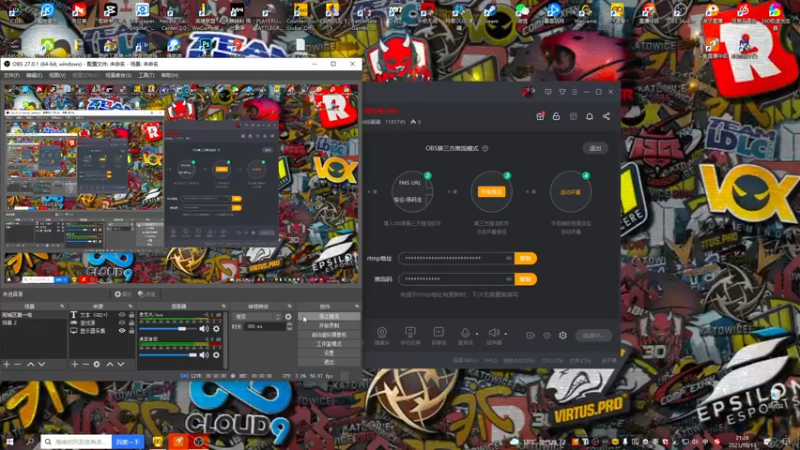The width and height of the screenshot is (800, 450).
Task: Open the scene transition type dropdown
Action: pyautogui.click(x=257, y=317)
